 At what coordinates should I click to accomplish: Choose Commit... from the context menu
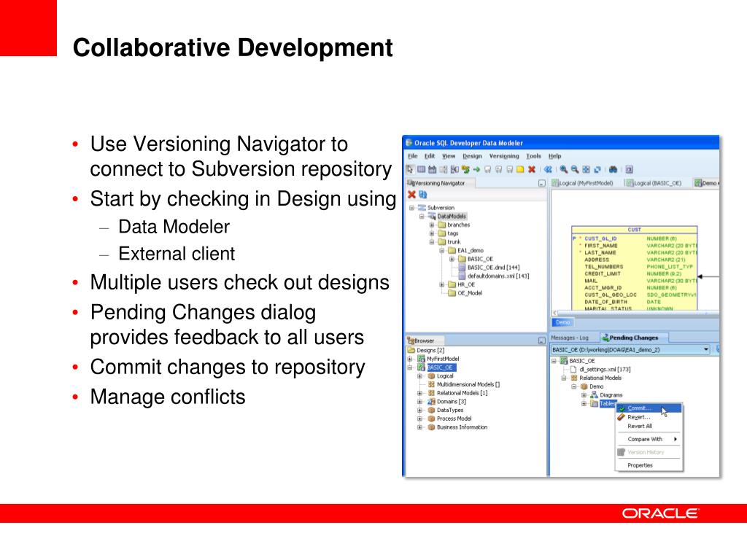coord(649,408)
